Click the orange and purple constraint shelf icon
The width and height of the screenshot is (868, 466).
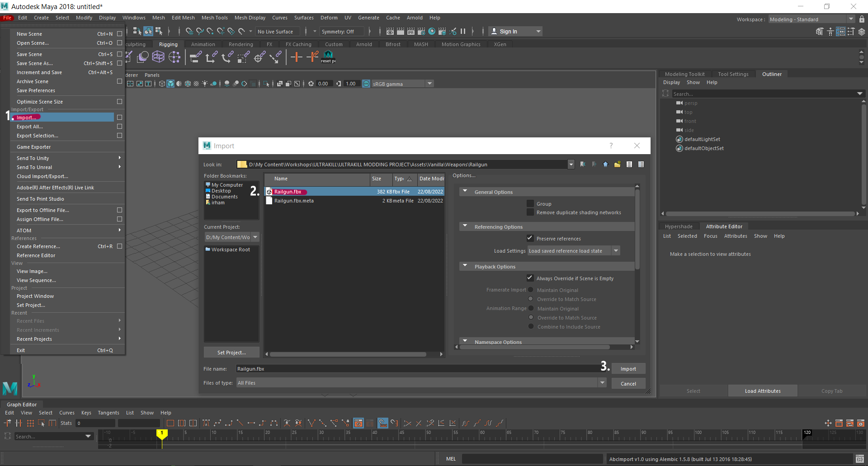[313, 57]
